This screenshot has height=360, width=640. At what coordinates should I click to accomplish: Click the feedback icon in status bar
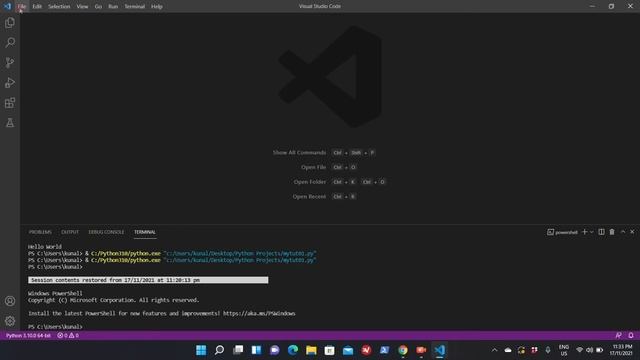pos(618,336)
